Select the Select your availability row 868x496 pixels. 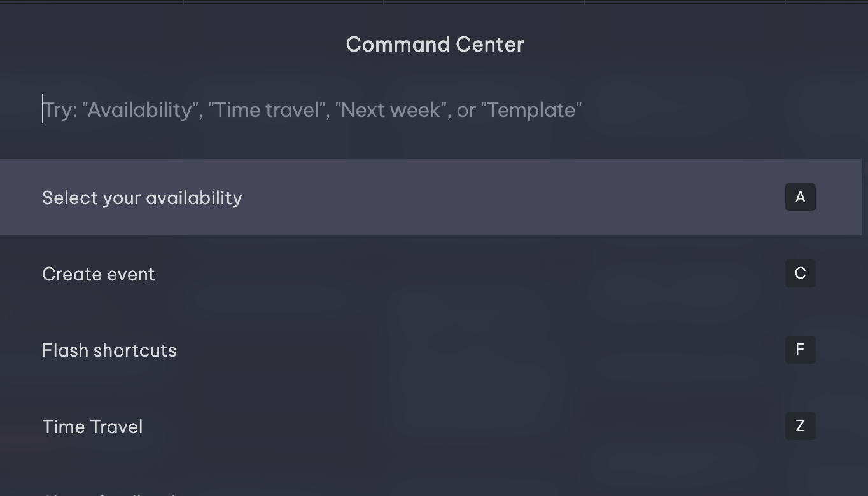(x=142, y=197)
